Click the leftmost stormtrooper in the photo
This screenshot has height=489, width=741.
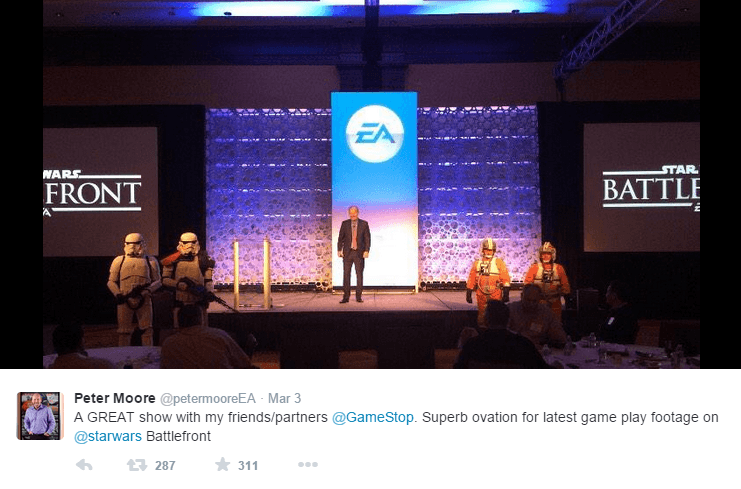point(133,289)
